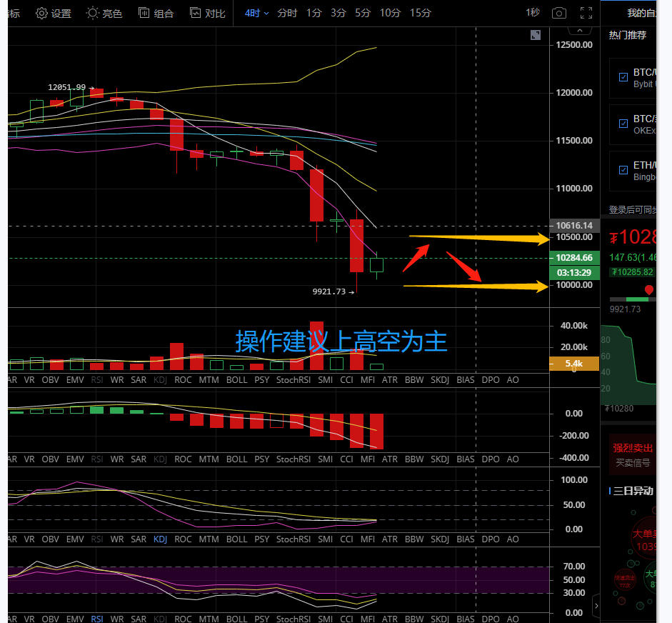This screenshot has width=672, height=623.
Task: Choose the 1秒 interval option
Action: 533,13
